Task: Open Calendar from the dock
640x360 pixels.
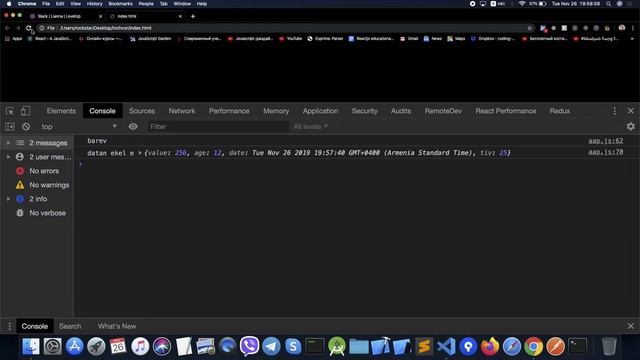Action: [118, 347]
